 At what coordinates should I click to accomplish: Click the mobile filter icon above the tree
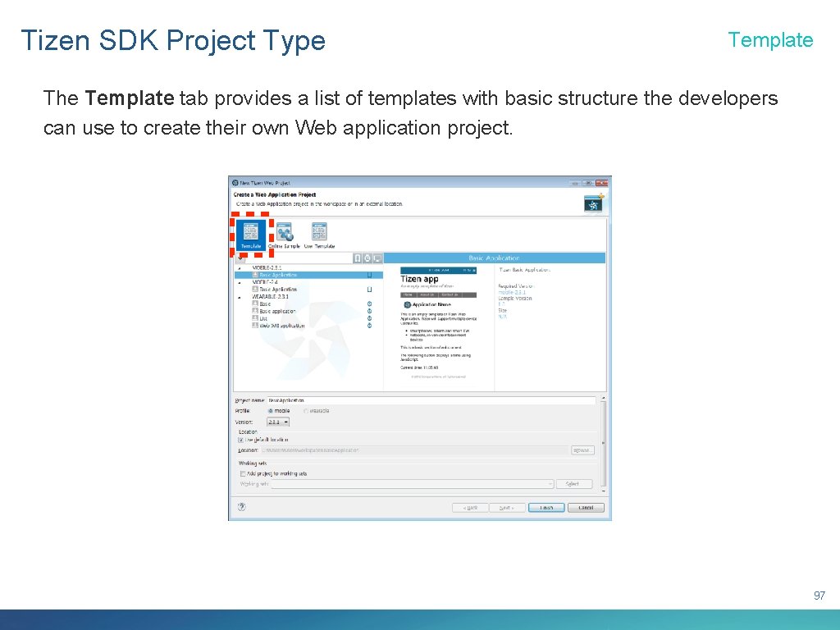[358, 258]
